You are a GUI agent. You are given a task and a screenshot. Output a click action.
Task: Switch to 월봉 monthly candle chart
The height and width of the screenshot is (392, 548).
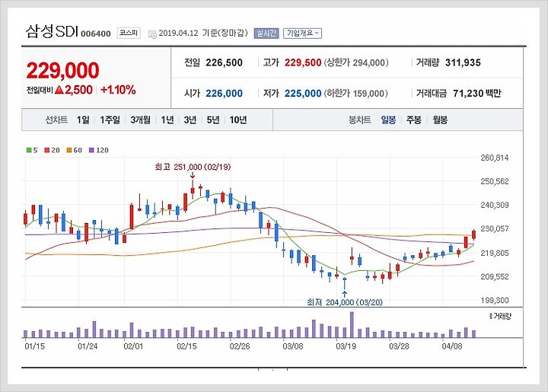tap(440, 120)
